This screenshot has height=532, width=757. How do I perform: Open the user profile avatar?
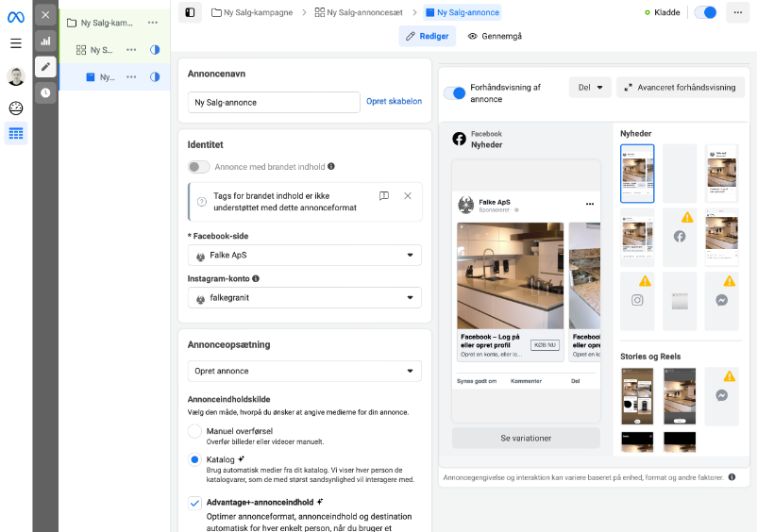click(16, 76)
